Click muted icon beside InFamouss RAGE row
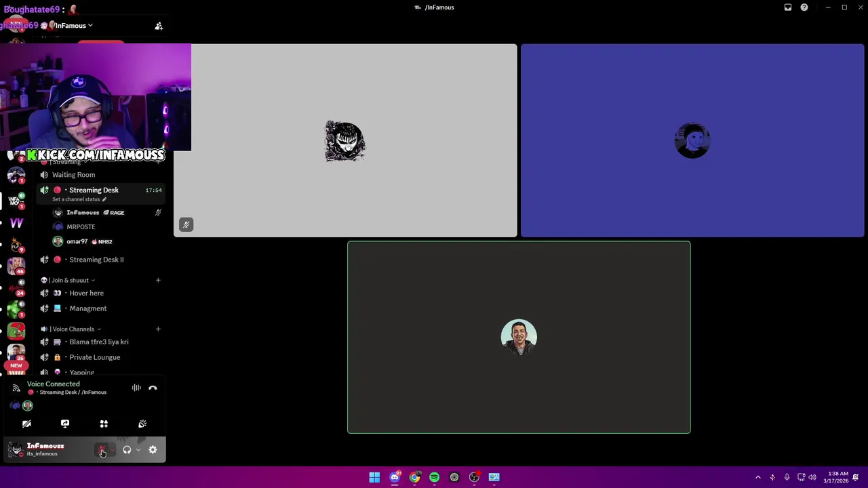868x488 pixels. (158, 213)
